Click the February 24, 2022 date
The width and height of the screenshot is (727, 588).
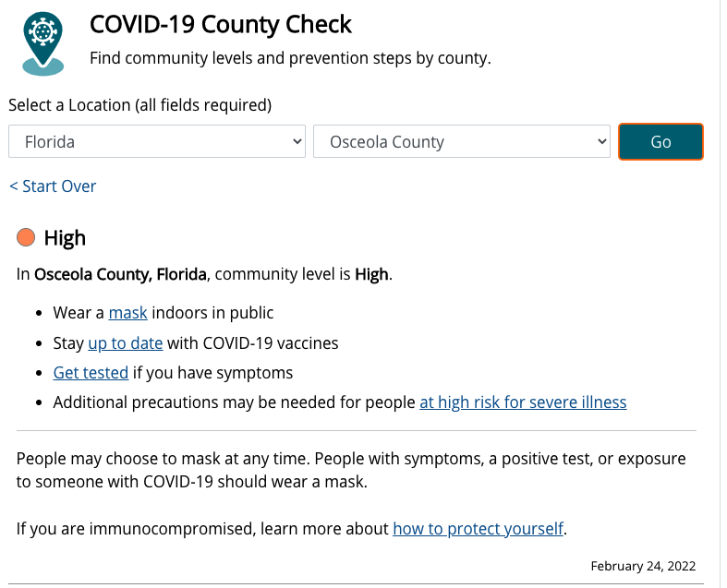[x=643, y=566]
